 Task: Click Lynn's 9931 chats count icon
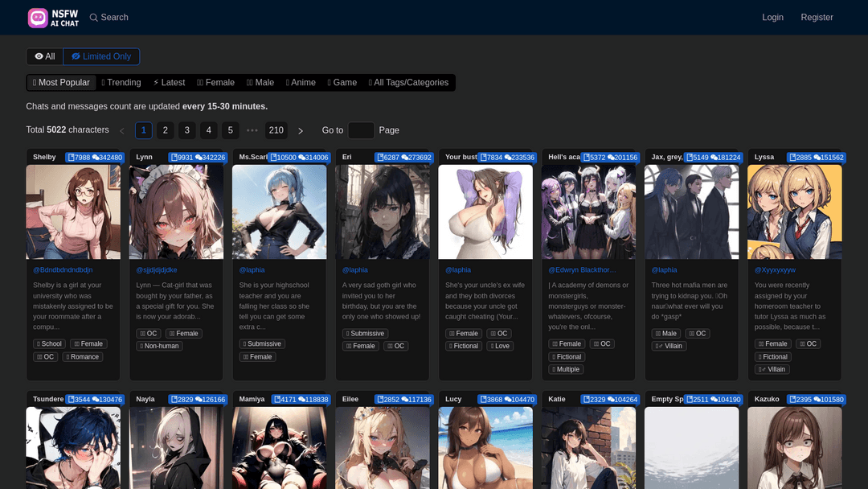coord(174,158)
